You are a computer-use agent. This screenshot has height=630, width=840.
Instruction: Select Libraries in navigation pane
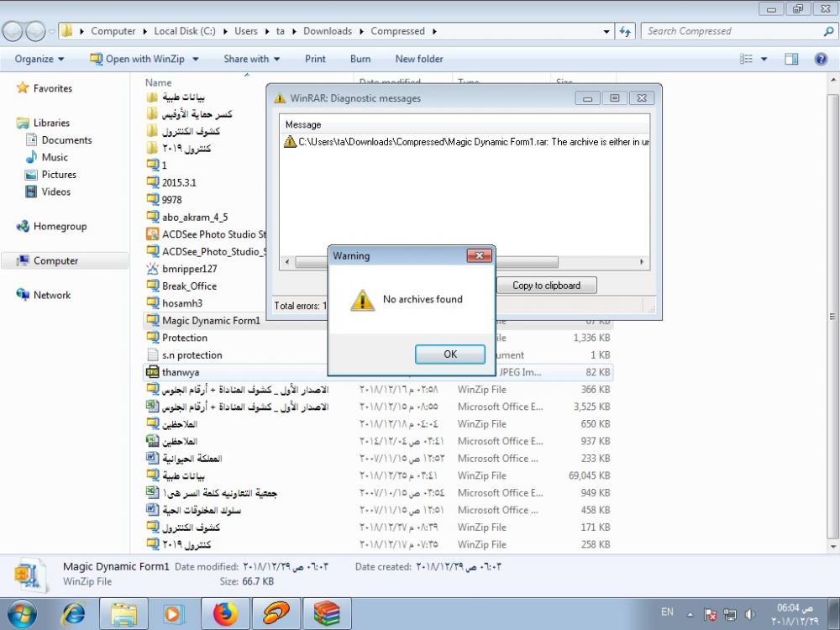[x=51, y=123]
